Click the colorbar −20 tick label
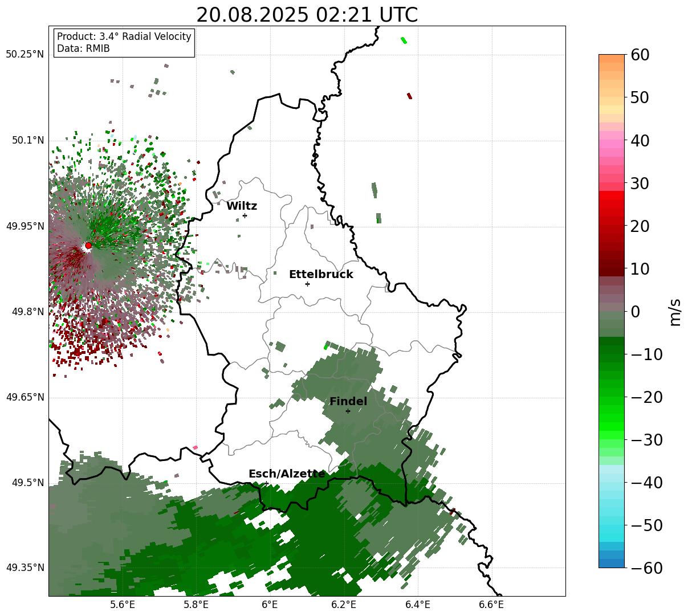 click(x=646, y=397)
